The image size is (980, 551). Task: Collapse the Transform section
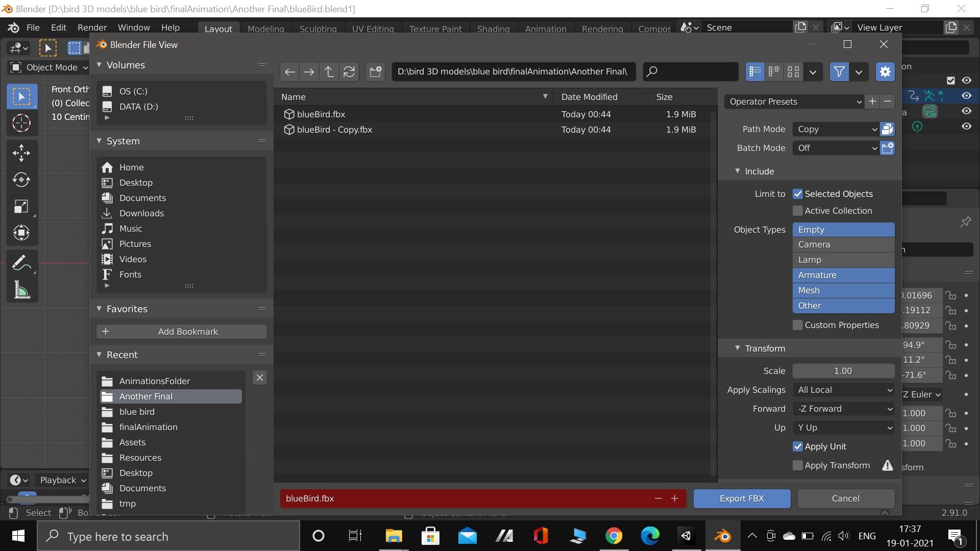(738, 348)
